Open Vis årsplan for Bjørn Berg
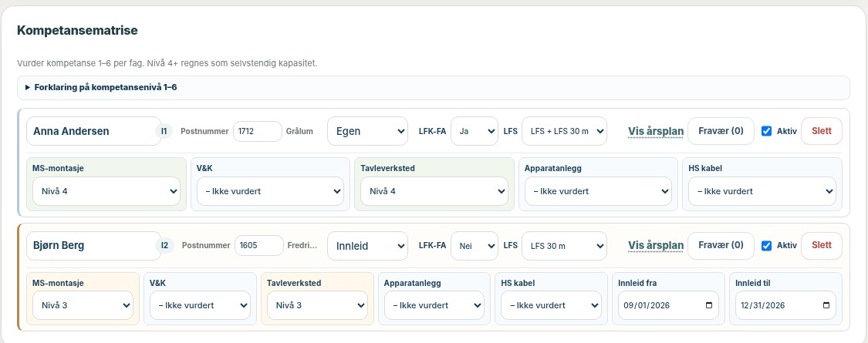Image resolution: width=868 pixels, height=343 pixels. [655, 246]
